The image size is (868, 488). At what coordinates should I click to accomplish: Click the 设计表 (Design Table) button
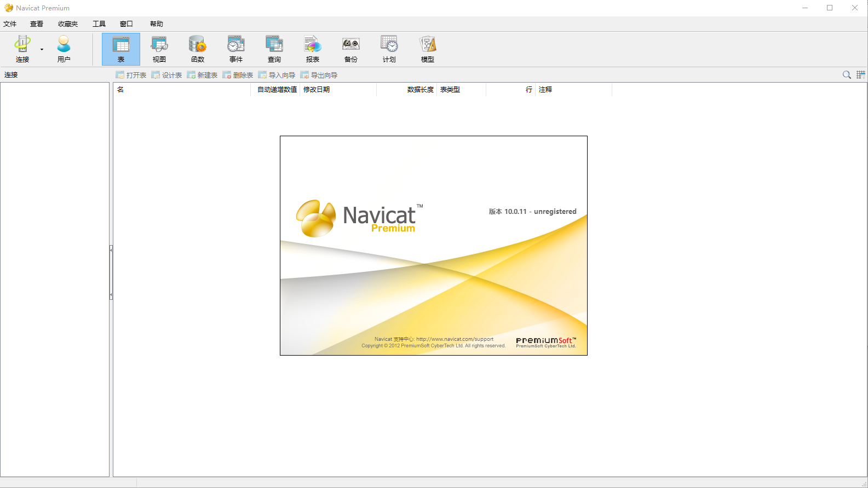(166, 75)
